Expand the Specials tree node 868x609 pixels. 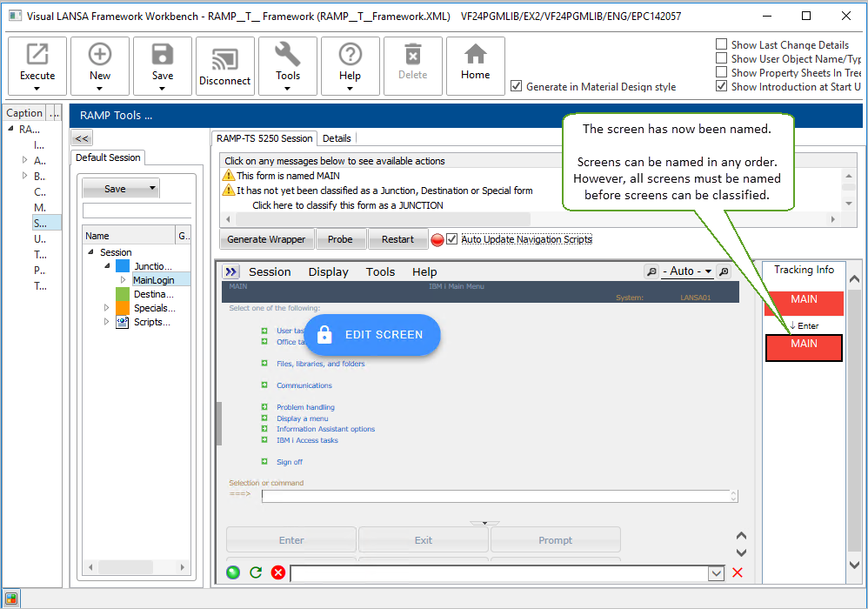tap(107, 308)
